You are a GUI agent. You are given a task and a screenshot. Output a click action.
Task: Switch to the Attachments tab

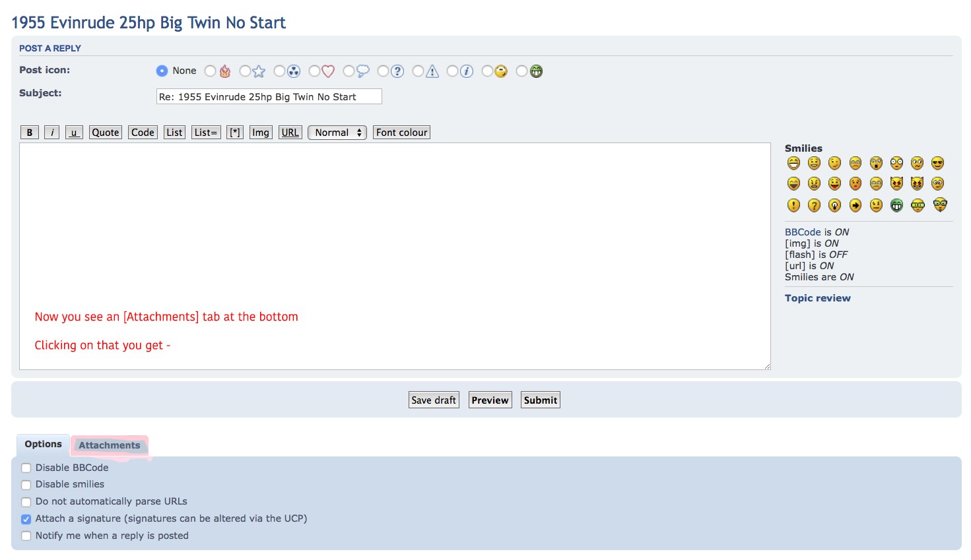[110, 445]
